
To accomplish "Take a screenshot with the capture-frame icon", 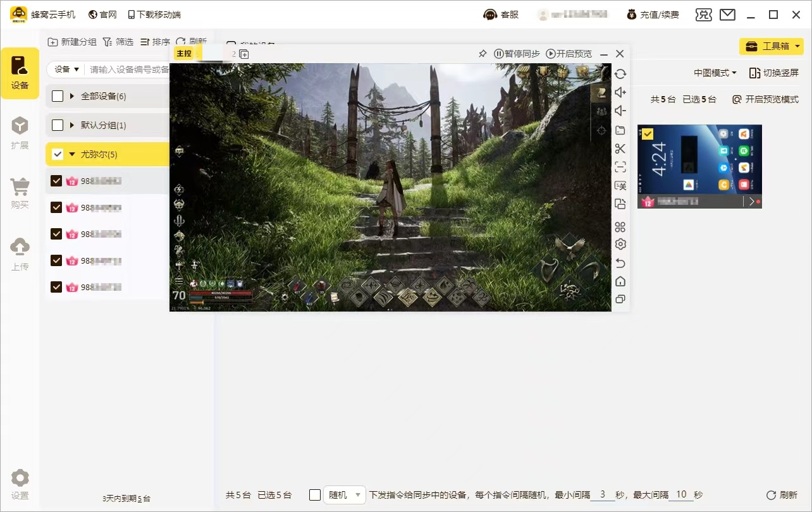I will point(620,167).
